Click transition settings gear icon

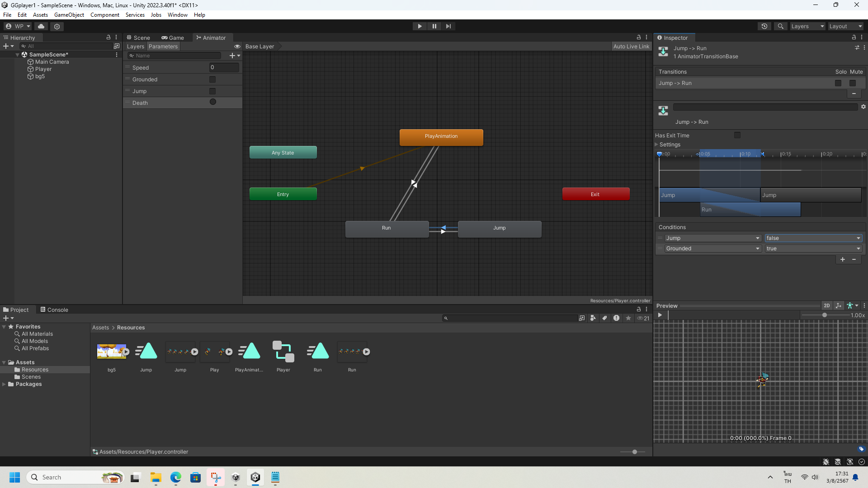pyautogui.click(x=863, y=107)
